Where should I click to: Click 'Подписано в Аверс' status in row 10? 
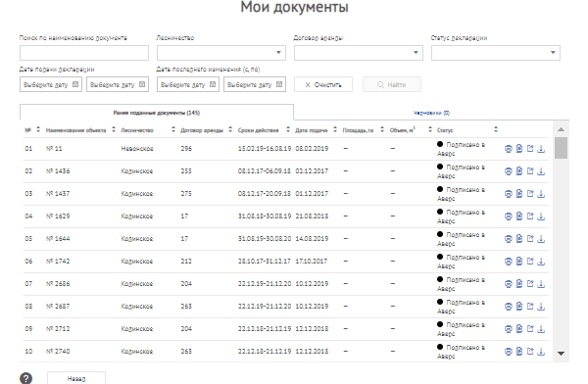461,352
